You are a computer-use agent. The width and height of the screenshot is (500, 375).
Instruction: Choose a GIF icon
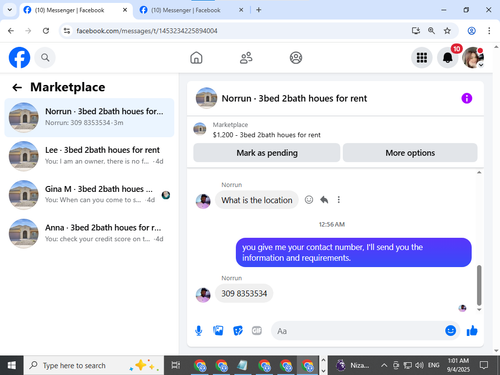pos(257,331)
